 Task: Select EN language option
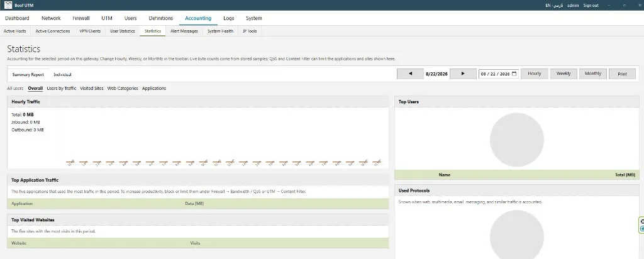click(x=548, y=5)
